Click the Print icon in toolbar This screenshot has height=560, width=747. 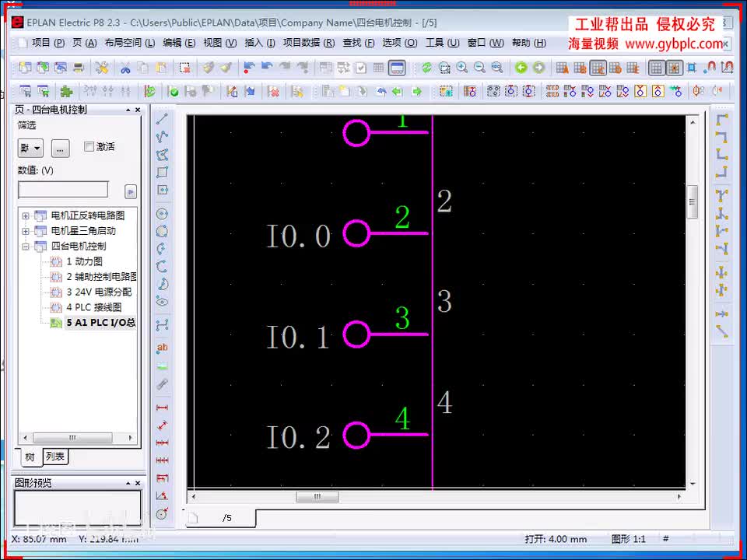79,68
